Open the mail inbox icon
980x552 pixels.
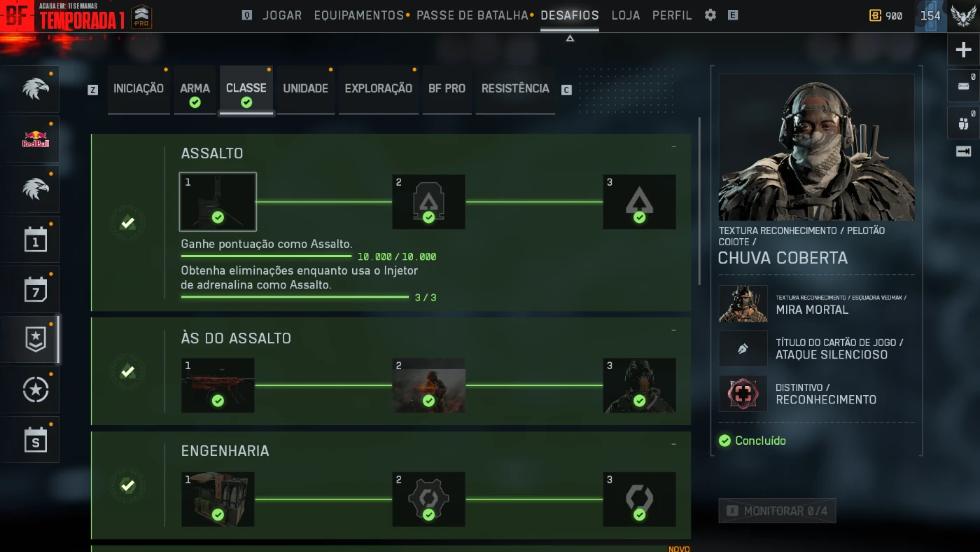(963, 85)
